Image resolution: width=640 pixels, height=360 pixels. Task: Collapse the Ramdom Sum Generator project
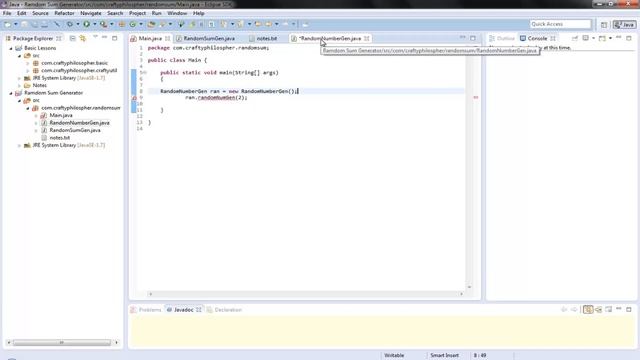click(11, 93)
